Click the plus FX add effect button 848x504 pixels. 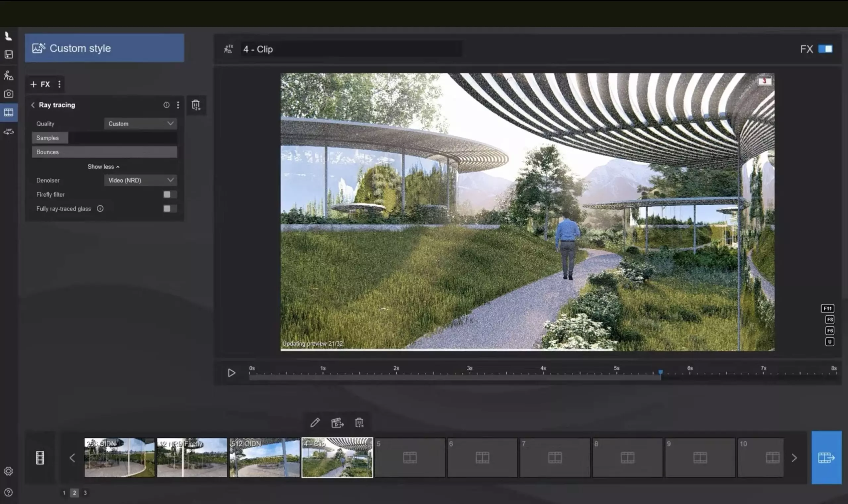click(x=40, y=84)
